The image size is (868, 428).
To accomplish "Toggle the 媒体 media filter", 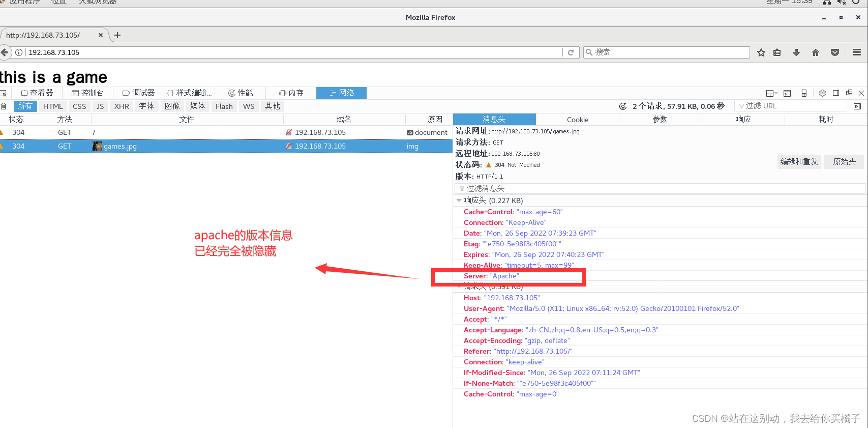I will coord(198,106).
